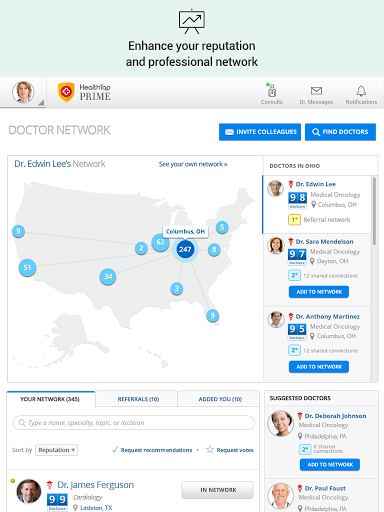The width and height of the screenshot is (384, 512).
Task: Click Request votes star link
Action: point(230,450)
